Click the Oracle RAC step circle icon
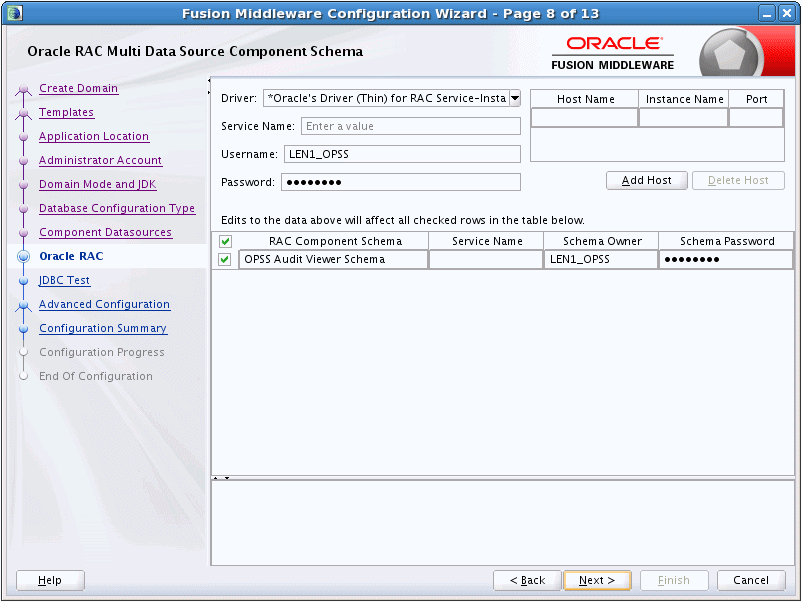This screenshot has width=802, height=602. (x=24, y=256)
